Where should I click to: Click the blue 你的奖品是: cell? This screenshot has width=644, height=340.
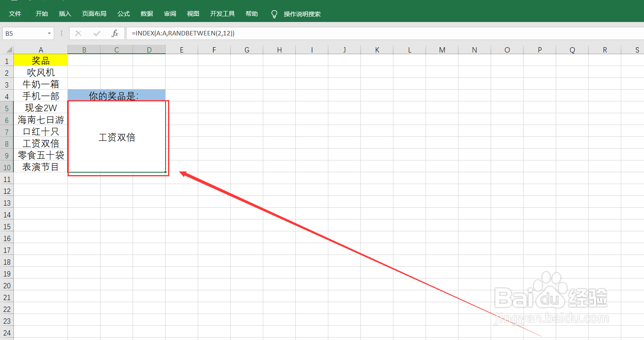click(116, 95)
